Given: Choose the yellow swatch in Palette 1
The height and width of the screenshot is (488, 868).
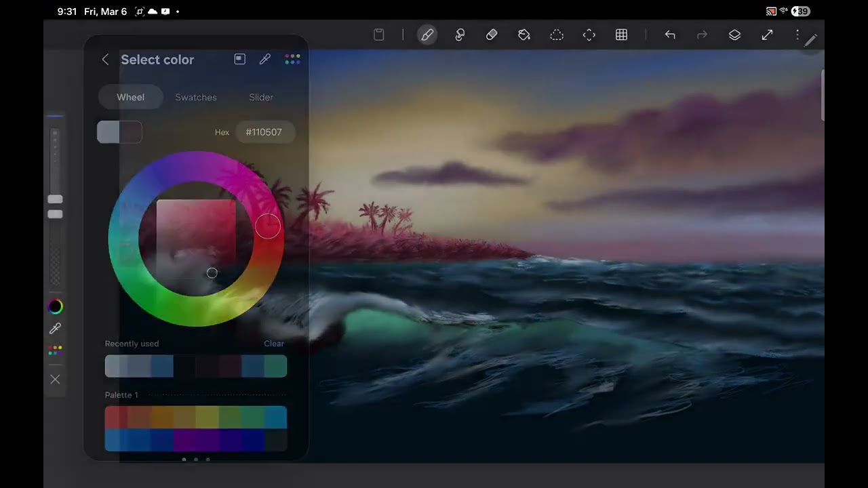Looking at the screenshot, I should point(207,418).
